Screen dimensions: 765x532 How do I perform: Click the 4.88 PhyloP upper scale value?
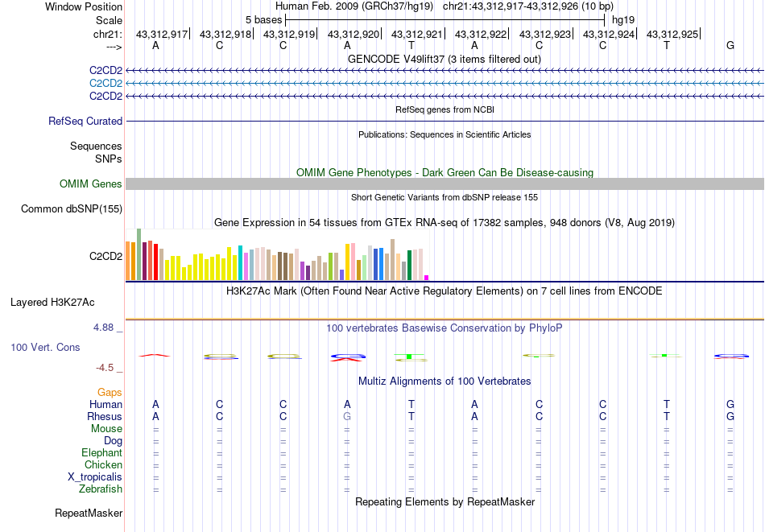[104, 328]
